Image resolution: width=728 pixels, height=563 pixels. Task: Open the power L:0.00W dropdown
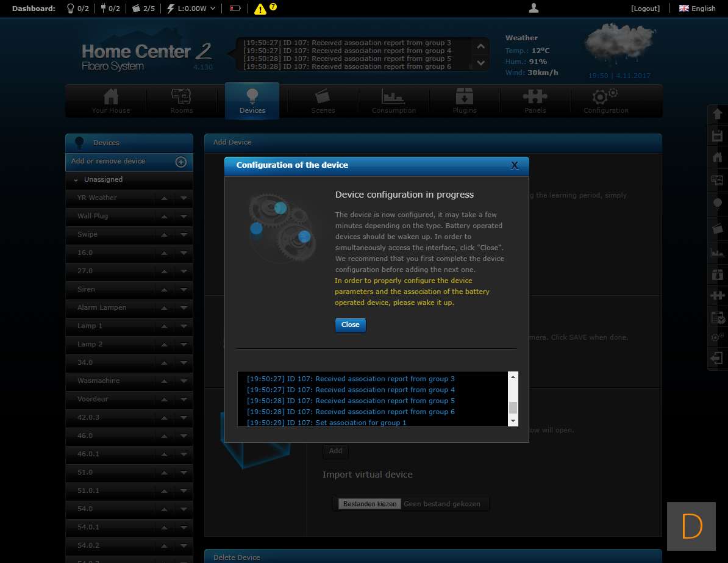tap(191, 9)
